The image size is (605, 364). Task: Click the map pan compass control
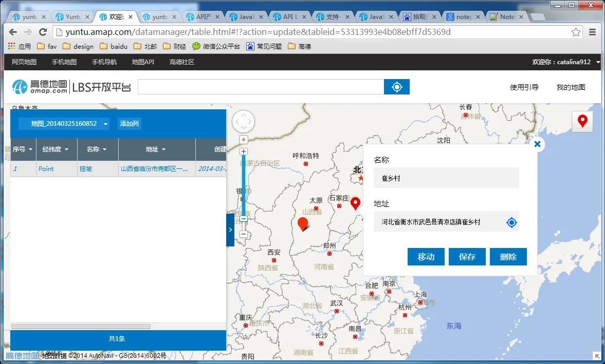243,122
